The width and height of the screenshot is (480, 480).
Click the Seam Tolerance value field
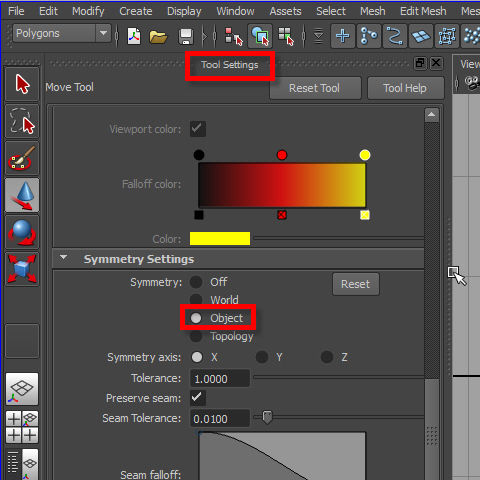tap(220, 418)
